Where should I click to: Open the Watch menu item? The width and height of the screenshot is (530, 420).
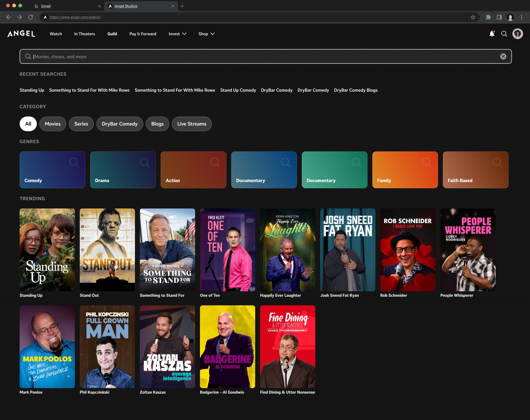(x=56, y=34)
